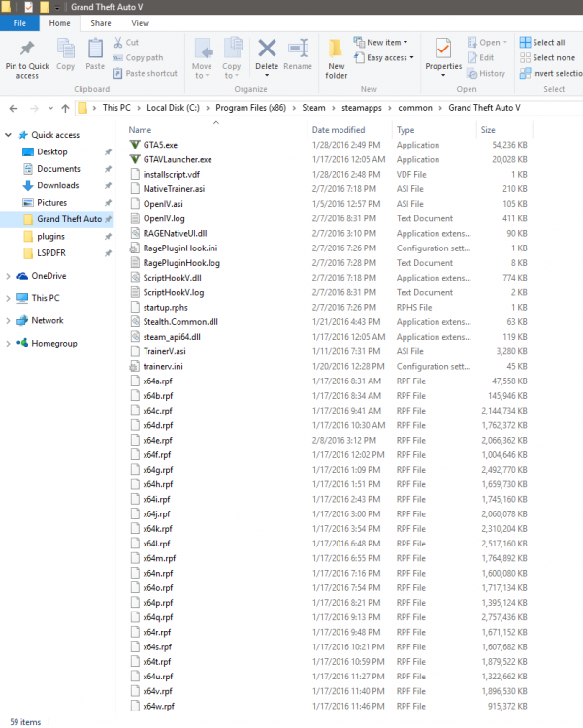Screen dimensions: 583x728
Task: Click Select all icon
Action: pyautogui.click(x=525, y=43)
